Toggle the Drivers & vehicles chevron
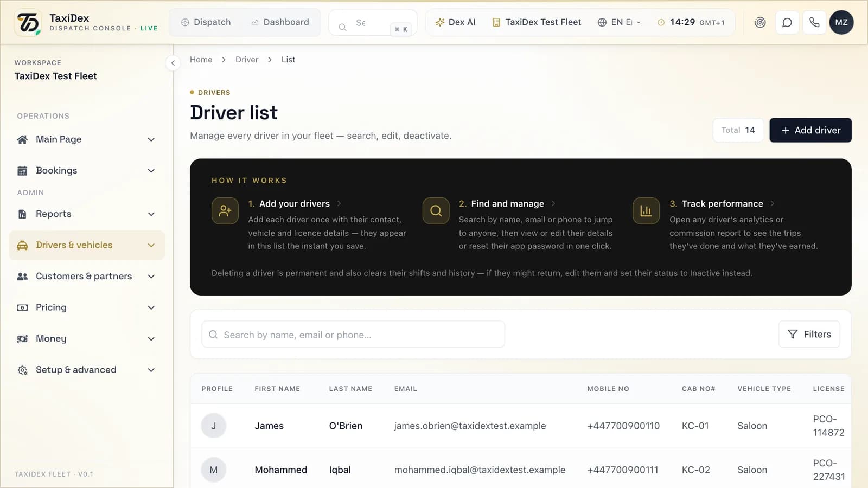Screen dimensions: 868x488 (151, 245)
